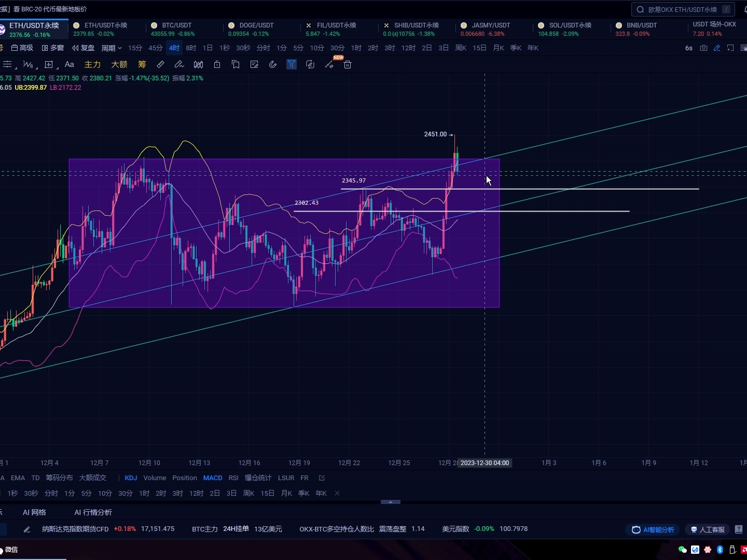The height and width of the screenshot is (560, 747).
Task: Click the edit pencil icon in ticker bar
Action: 27,529
